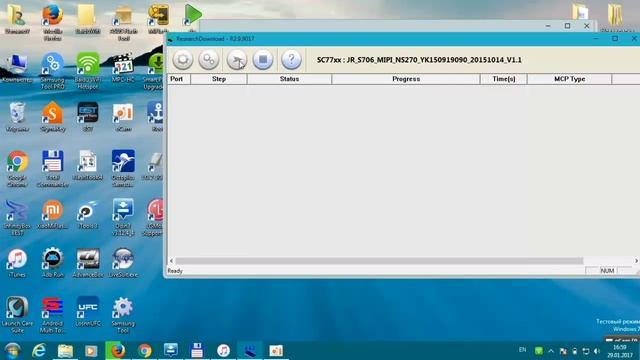Click the Load Packet gear button in ResearchDownload
The image size is (640, 360).
click(182, 60)
